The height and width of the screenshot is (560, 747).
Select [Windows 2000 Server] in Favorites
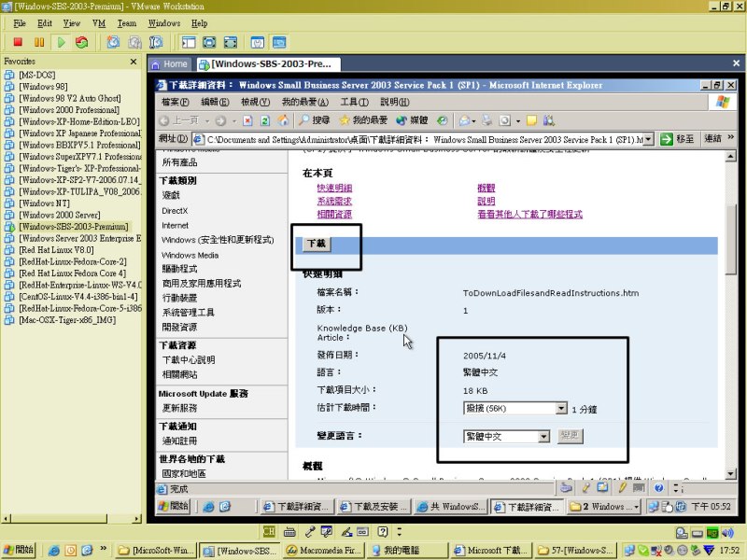pyautogui.click(x=60, y=215)
